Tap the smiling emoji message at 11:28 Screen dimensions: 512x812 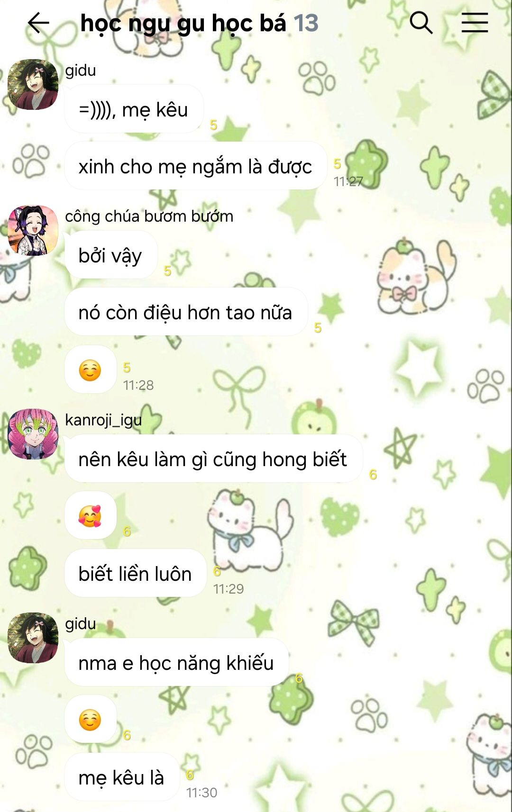coord(90,370)
